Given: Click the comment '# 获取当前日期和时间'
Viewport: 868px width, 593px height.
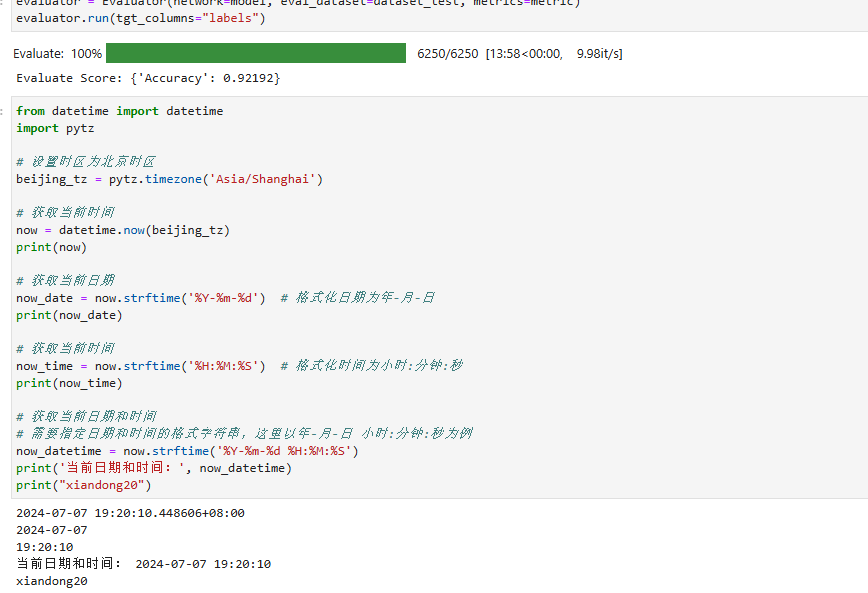Looking at the screenshot, I should tap(86, 416).
